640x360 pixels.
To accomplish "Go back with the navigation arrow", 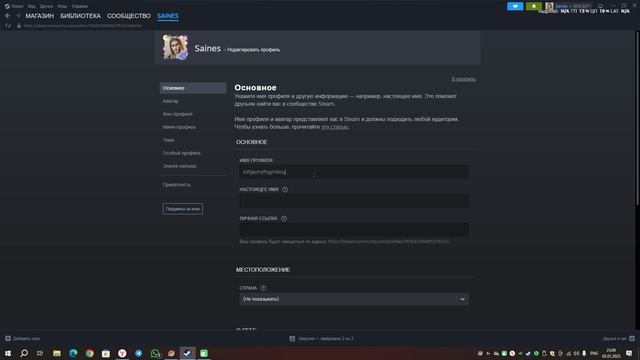I will 8,16.
